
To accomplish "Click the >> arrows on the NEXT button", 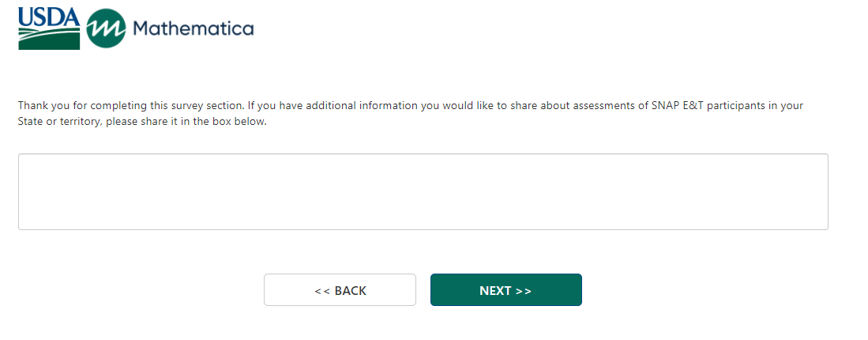I will [523, 291].
